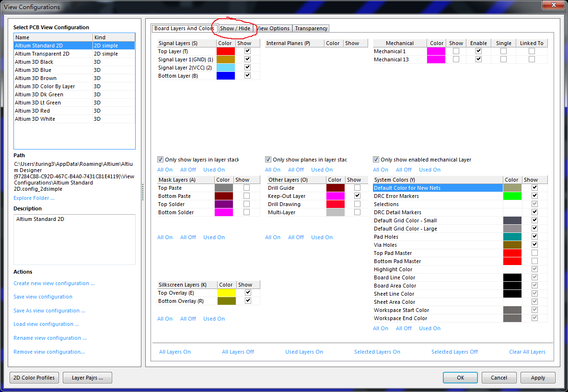The width and height of the screenshot is (568, 392).
Task: Enable Show for Top Pad Master
Action: (x=534, y=253)
